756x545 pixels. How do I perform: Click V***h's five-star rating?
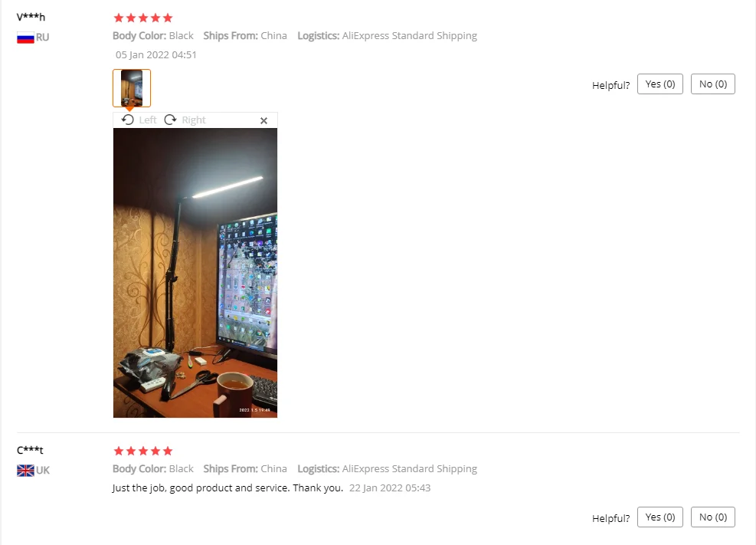coord(142,18)
